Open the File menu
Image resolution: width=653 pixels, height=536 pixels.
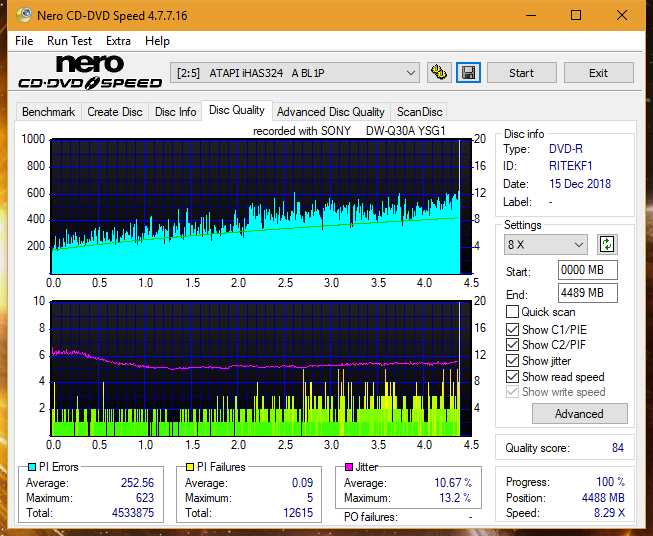pyautogui.click(x=24, y=41)
